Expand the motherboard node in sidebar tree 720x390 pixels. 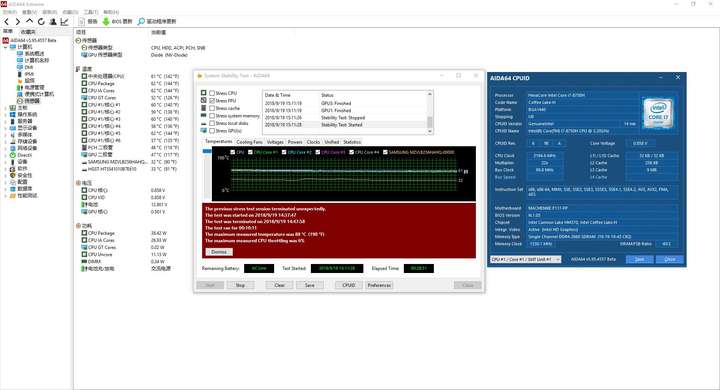pyautogui.click(x=6, y=107)
